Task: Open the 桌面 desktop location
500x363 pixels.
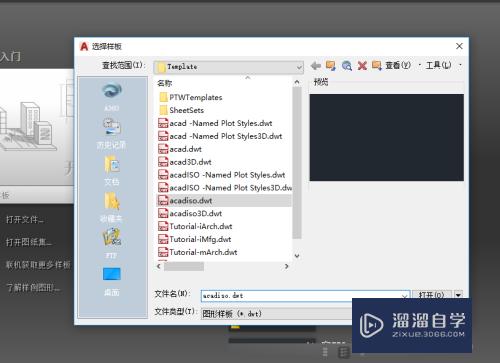Action: [112, 282]
